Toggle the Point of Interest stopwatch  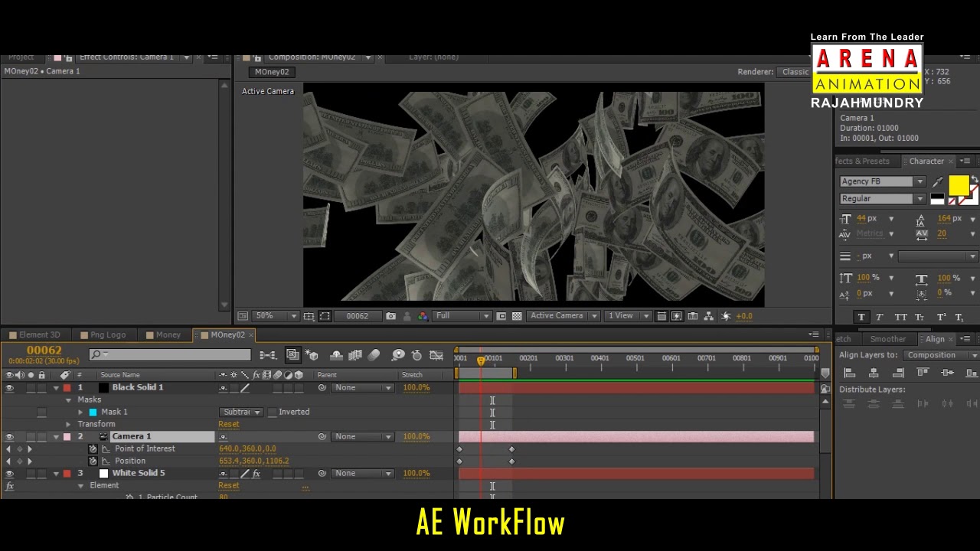(93, 449)
